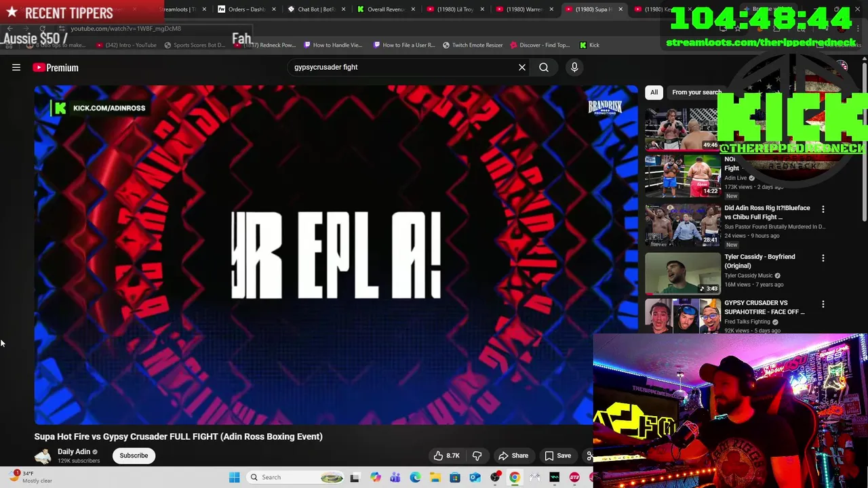Open the Twitch Emote Resizer bookmark
The width and height of the screenshot is (868, 488).
(x=473, y=45)
